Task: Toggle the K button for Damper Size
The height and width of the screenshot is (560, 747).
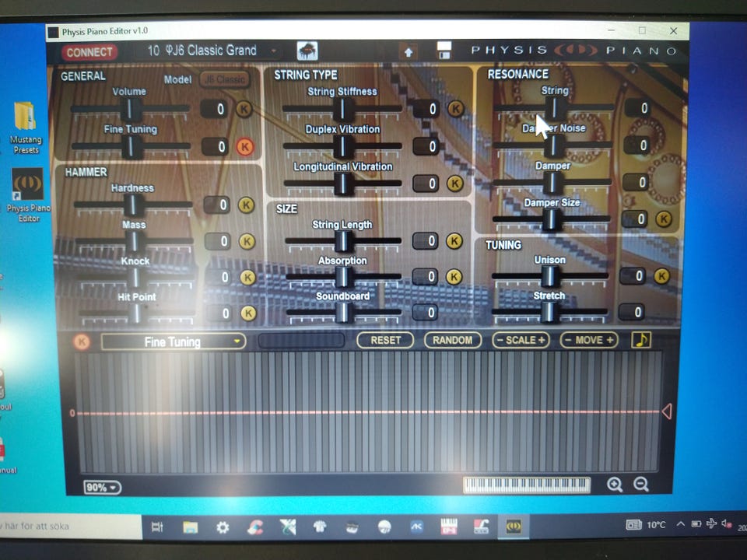Action: (664, 219)
